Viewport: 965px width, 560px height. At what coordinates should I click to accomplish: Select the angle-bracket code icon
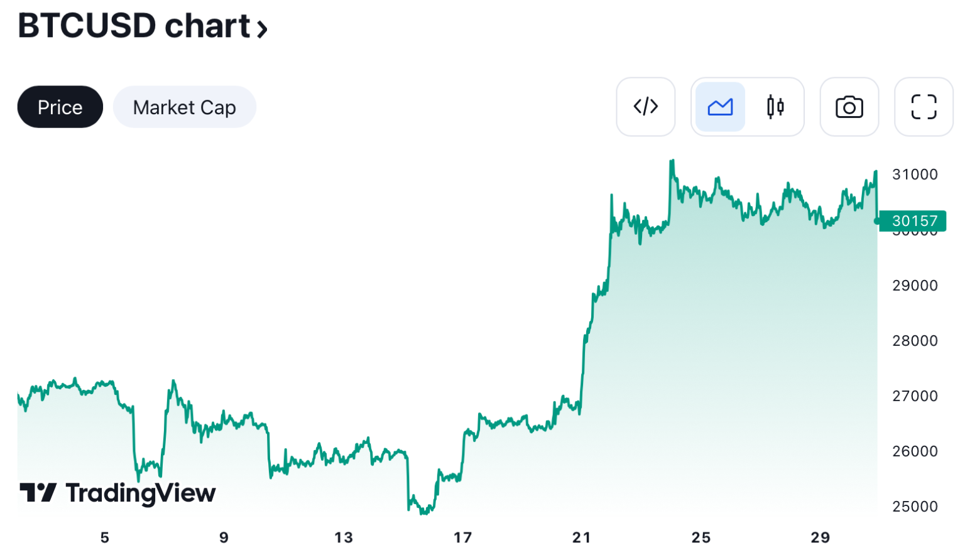click(646, 106)
